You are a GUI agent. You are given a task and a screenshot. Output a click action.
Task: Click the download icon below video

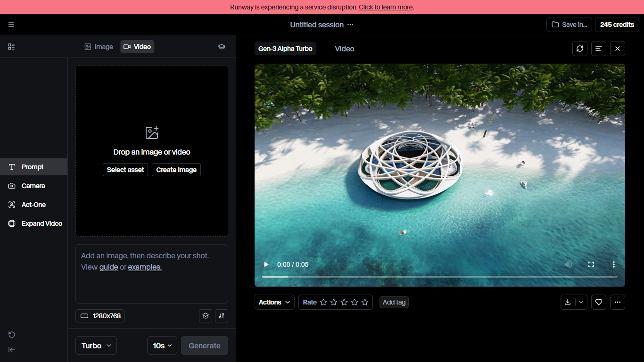(568, 302)
